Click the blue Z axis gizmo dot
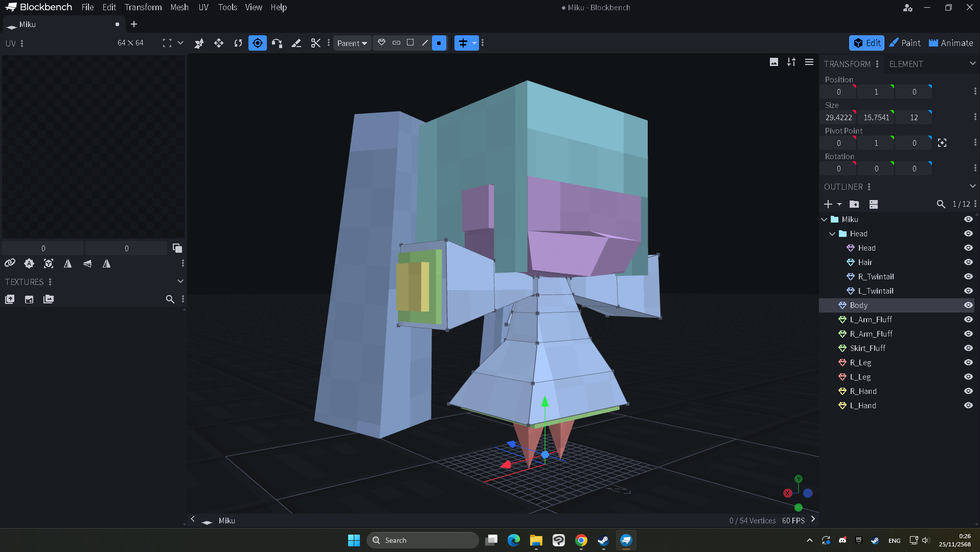The width and height of the screenshot is (980, 552). [808, 493]
